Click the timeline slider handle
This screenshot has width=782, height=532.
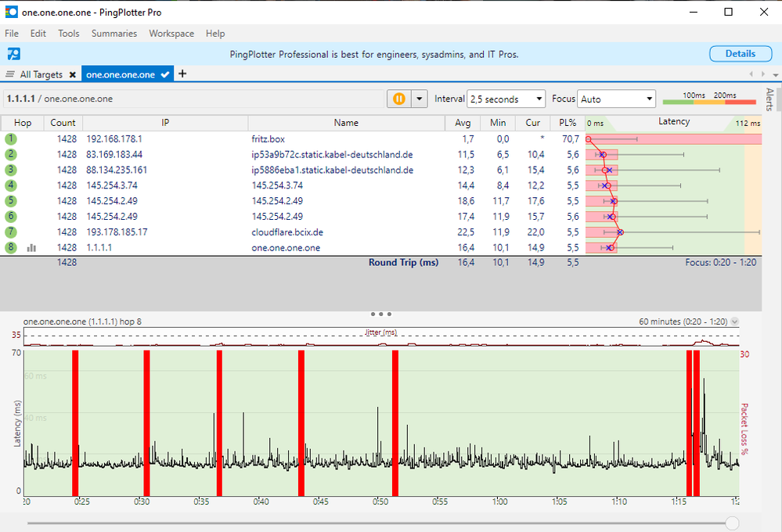pos(732,523)
